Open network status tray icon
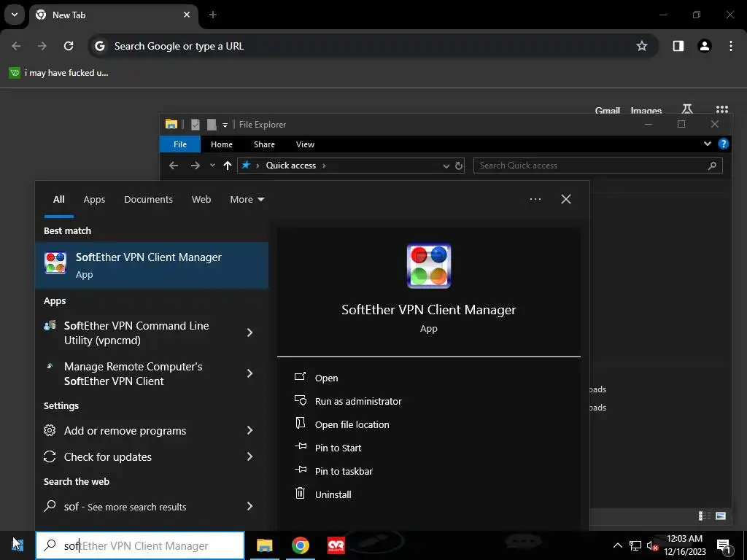Screen dimensions: 747x560 pyautogui.click(x=635, y=545)
